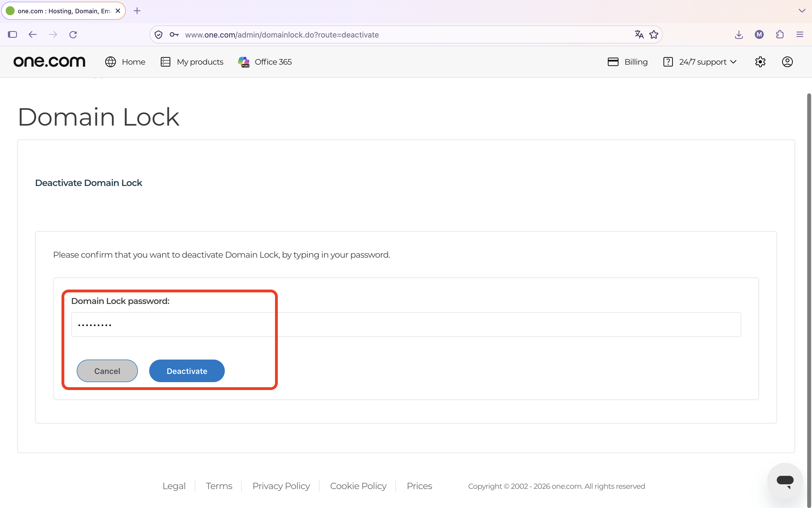Open the browser downloads icon
This screenshot has height=508, width=812.
point(739,35)
